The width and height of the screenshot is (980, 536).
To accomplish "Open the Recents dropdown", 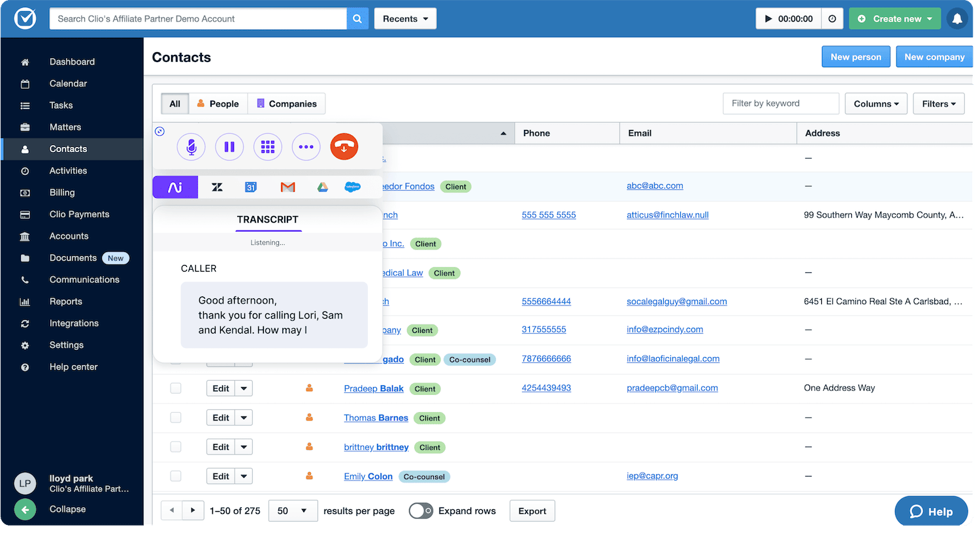I will pos(404,18).
